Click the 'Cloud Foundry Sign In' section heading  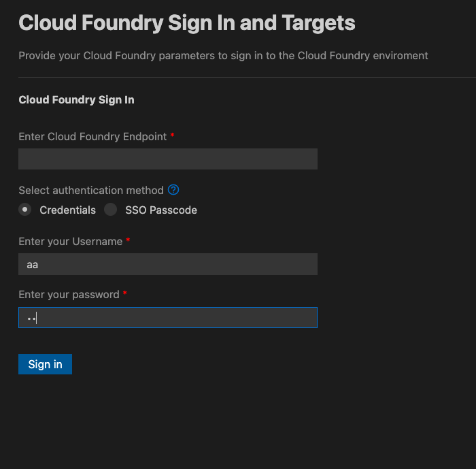pos(76,99)
